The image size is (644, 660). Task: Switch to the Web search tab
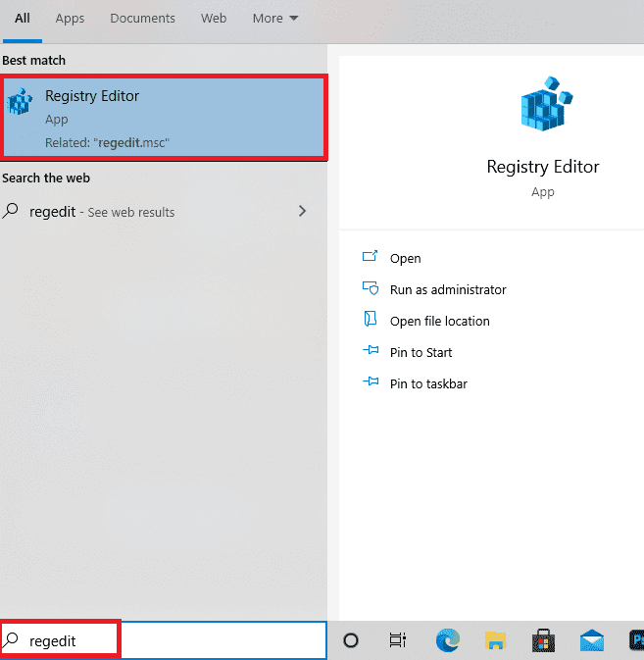[x=214, y=18]
